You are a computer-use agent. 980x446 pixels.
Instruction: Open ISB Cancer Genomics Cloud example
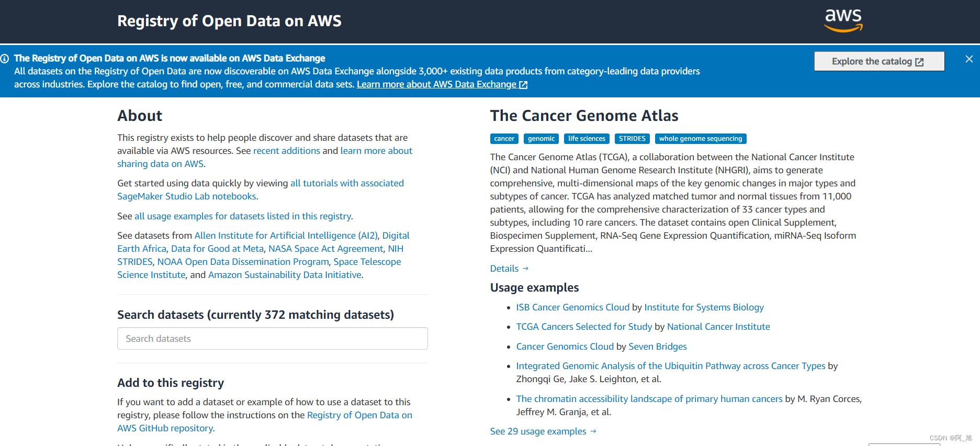point(573,307)
